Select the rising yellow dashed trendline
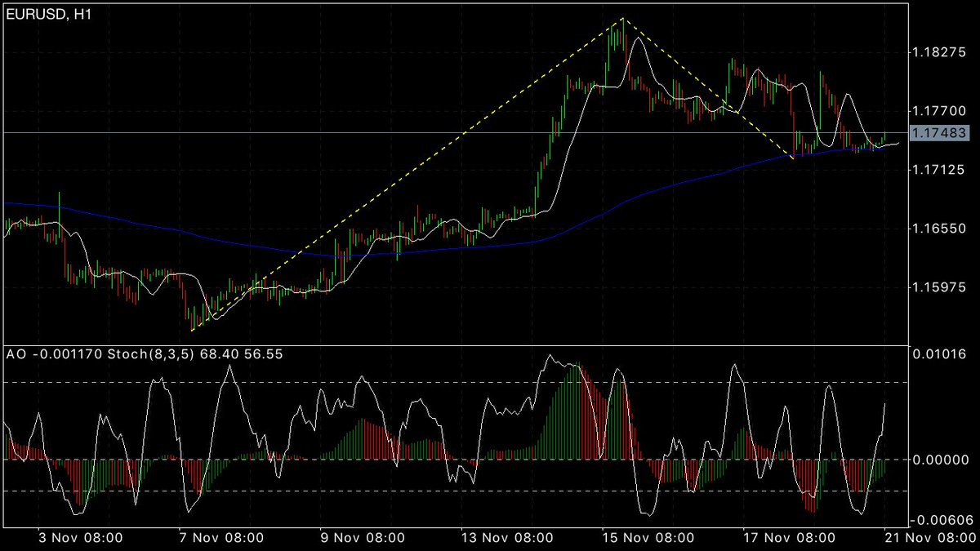 pos(408,174)
